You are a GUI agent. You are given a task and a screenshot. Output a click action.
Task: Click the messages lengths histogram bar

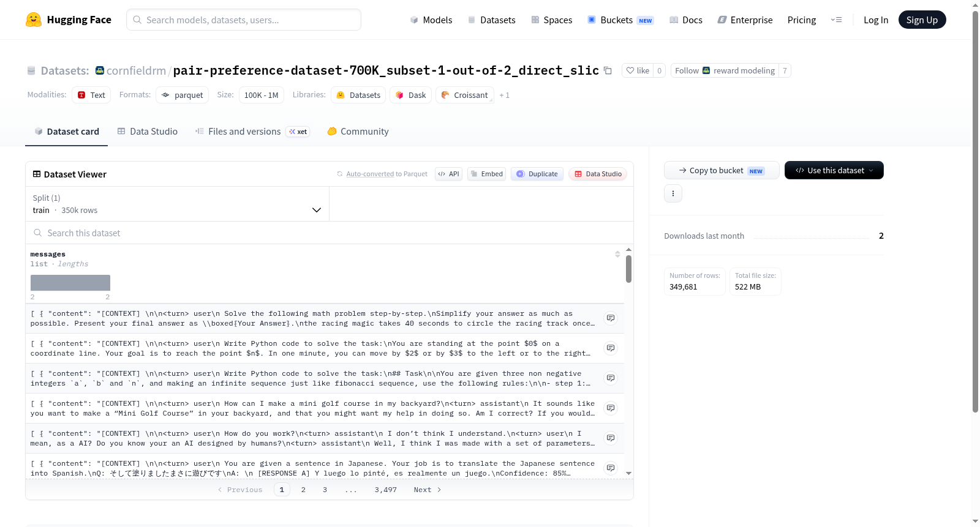click(x=70, y=283)
